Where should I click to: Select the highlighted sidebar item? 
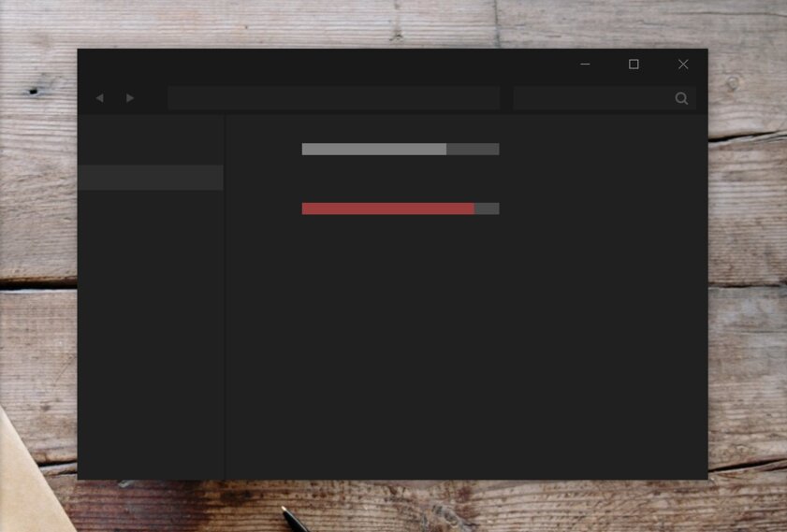click(150, 178)
